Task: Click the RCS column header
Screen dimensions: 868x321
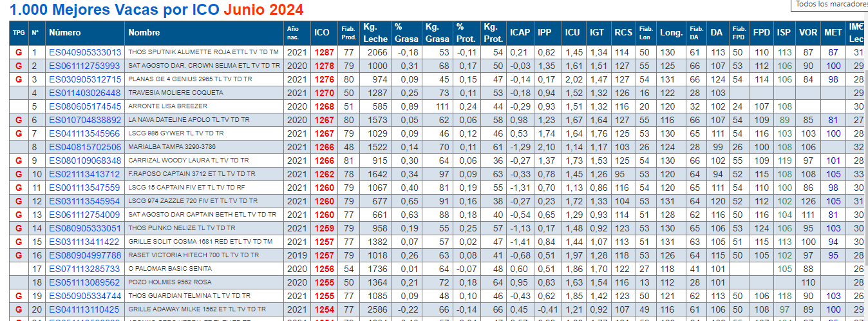Action: 623,32
